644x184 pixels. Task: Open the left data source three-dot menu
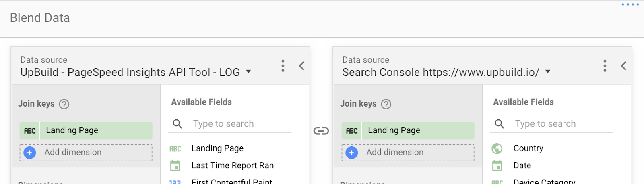coord(283,66)
